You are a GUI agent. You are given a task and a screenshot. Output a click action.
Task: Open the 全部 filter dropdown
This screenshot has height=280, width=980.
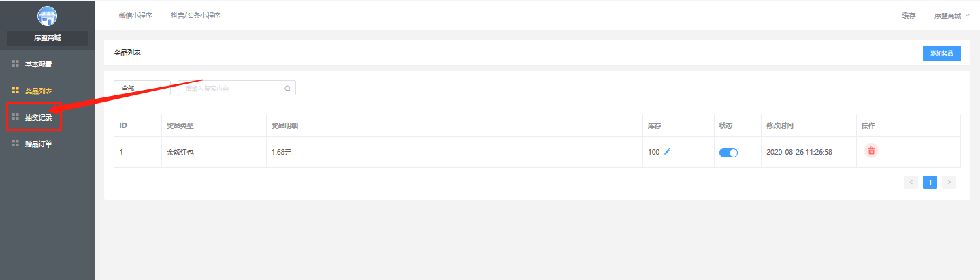142,88
